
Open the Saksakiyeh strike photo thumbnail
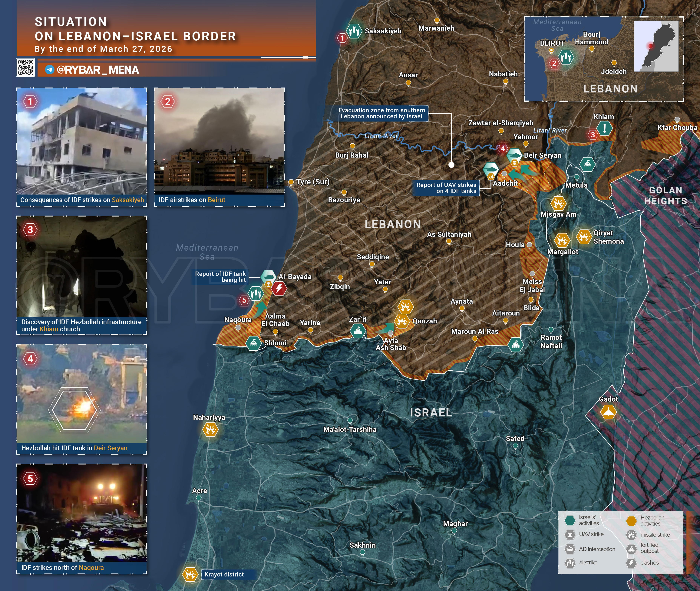point(82,141)
